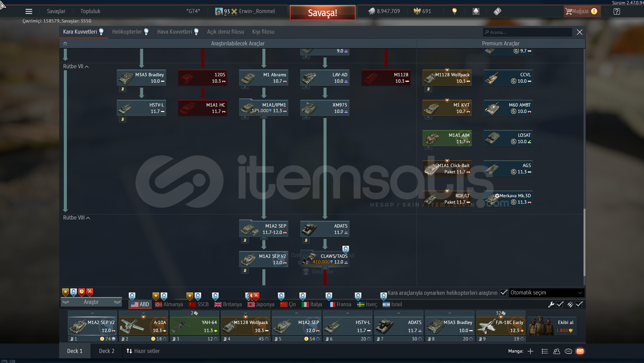Click the help question mark icon
The image size is (644, 363).
[616, 11]
